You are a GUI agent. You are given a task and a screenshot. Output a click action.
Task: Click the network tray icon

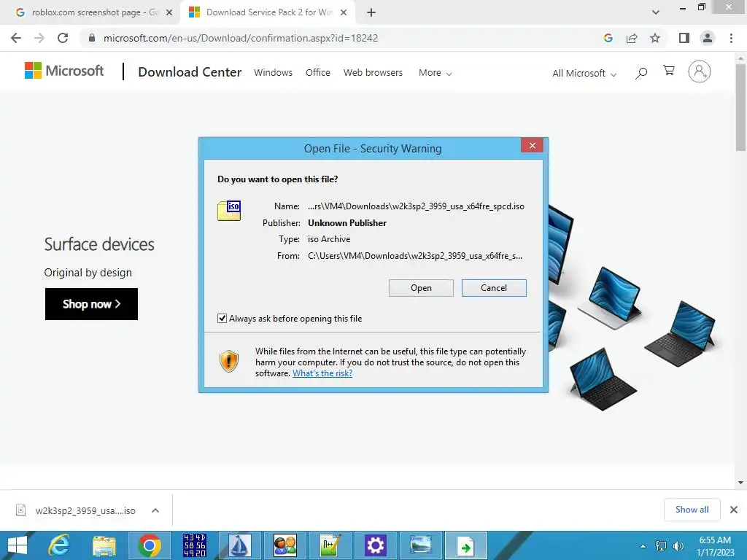(x=661, y=546)
